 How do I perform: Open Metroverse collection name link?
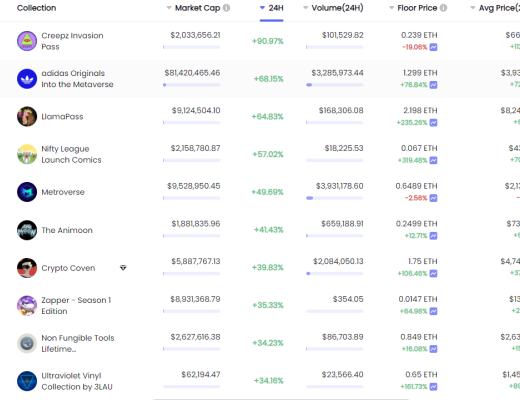pyautogui.click(x=63, y=192)
